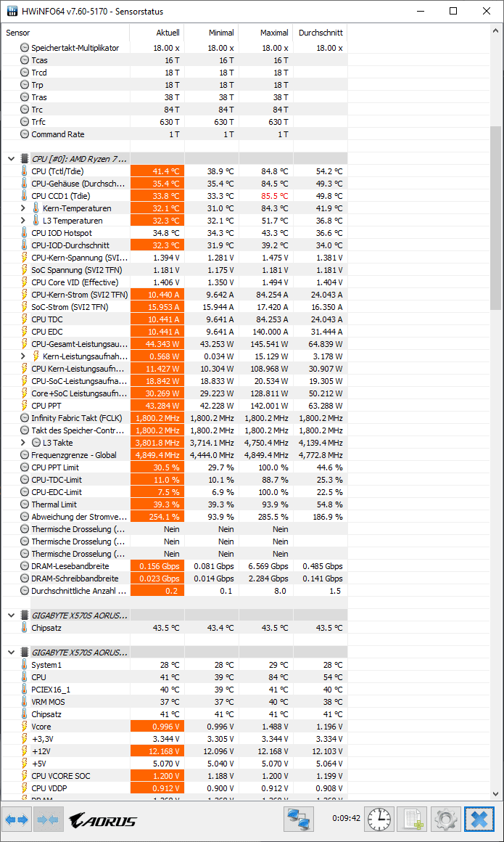Click lightning icon beside +12V
This screenshot has width=504, height=842.
pyautogui.click(x=24, y=751)
